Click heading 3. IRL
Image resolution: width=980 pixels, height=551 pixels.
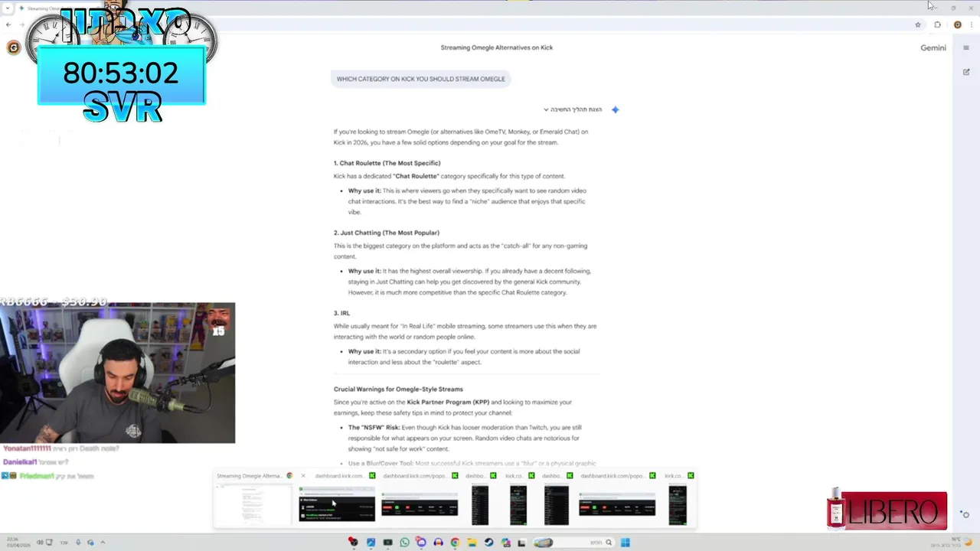click(x=341, y=313)
